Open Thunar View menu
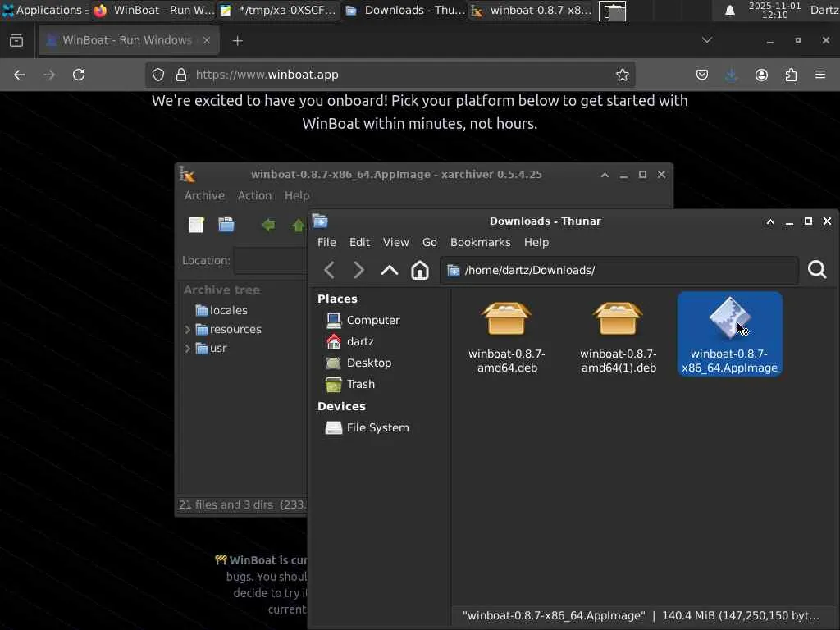The image size is (840, 630). point(396,242)
